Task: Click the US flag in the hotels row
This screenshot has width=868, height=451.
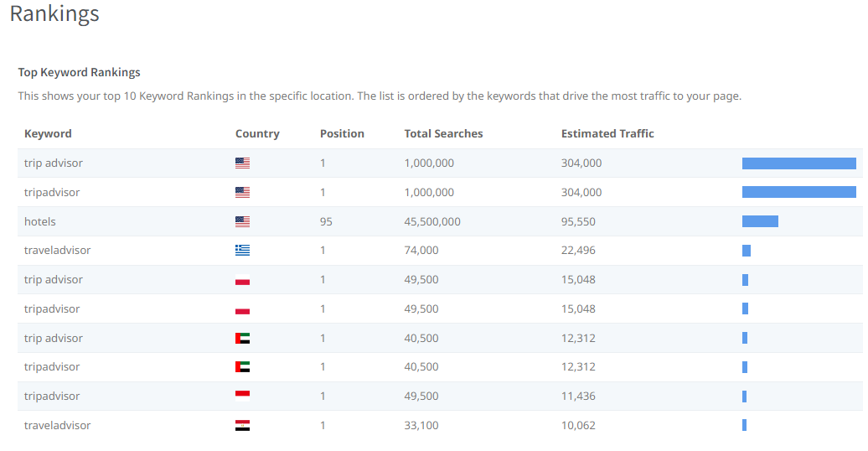Action: [x=242, y=222]
